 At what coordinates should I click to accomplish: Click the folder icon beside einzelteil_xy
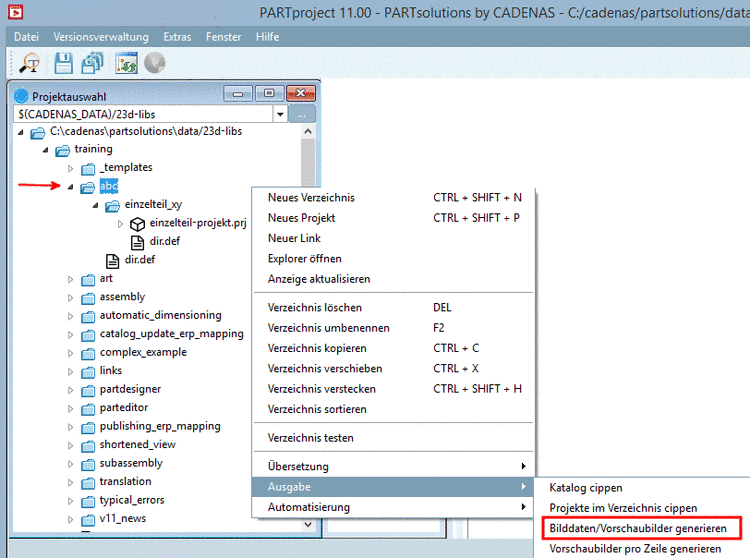112,206
